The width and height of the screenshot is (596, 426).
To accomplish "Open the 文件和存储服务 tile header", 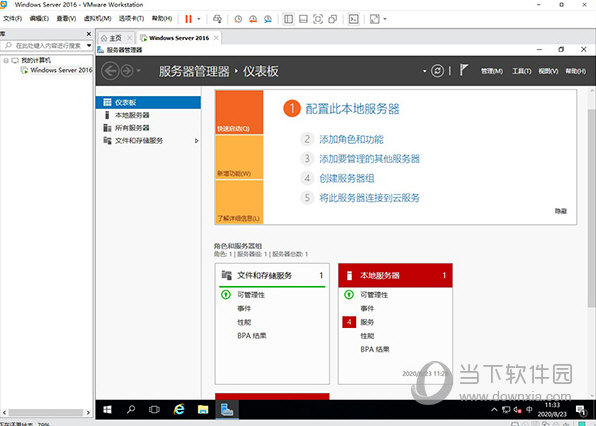I will 272,275.
